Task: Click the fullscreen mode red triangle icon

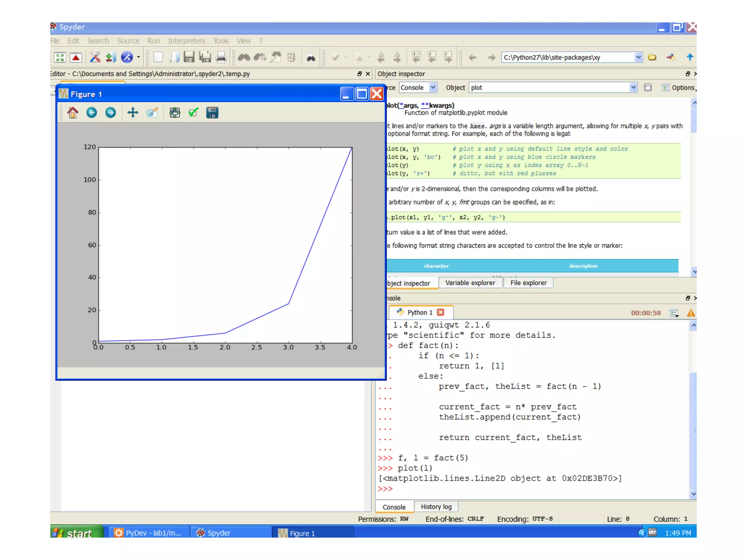Action: (x=76, y=57)
